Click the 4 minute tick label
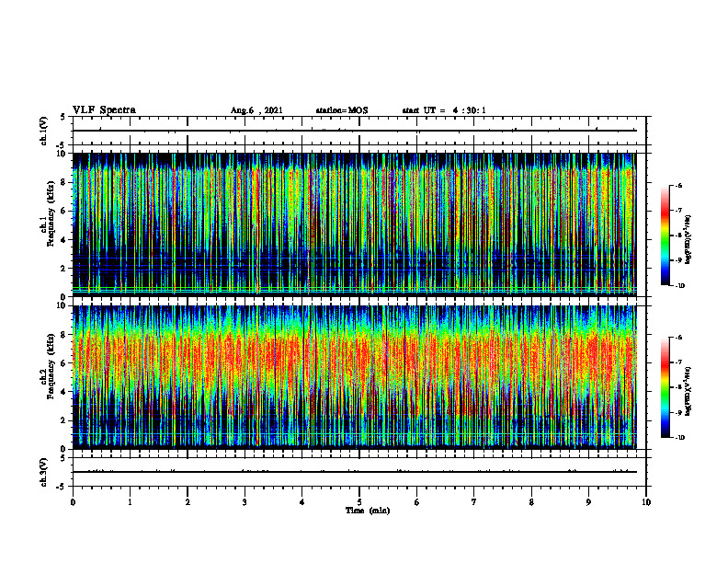Viewport: 728px width, 563px height. tap(302, 502)
